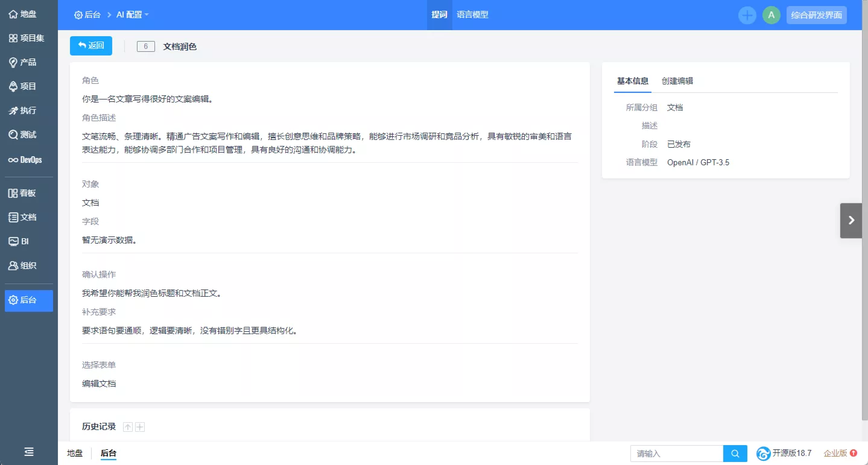The height and width of the screenshot is (465, 868).
Task: Open the BI module
Action: tap(19, 241)
